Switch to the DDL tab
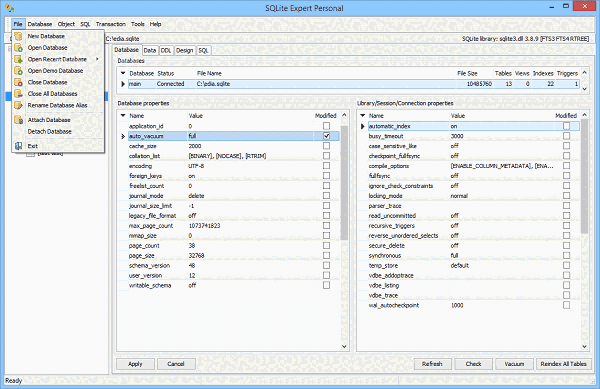 tap(166, 50)
